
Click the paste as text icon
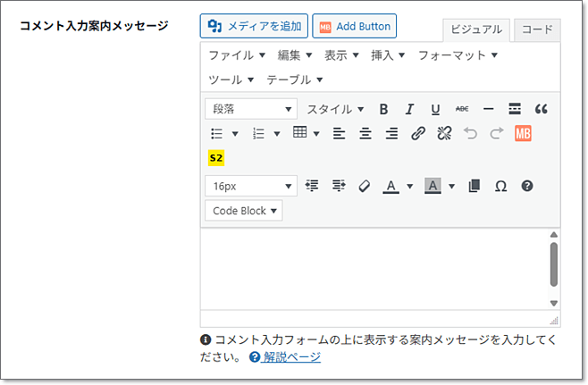point(474,186)
